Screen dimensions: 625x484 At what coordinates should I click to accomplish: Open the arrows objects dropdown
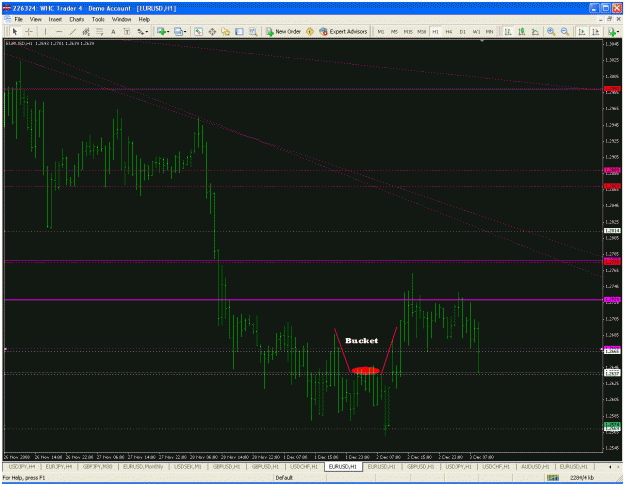pos(142,31)
